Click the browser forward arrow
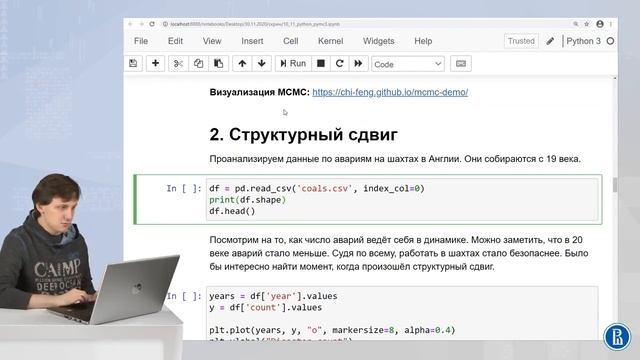This screenshot has height=360, width=640. (141, 24)
